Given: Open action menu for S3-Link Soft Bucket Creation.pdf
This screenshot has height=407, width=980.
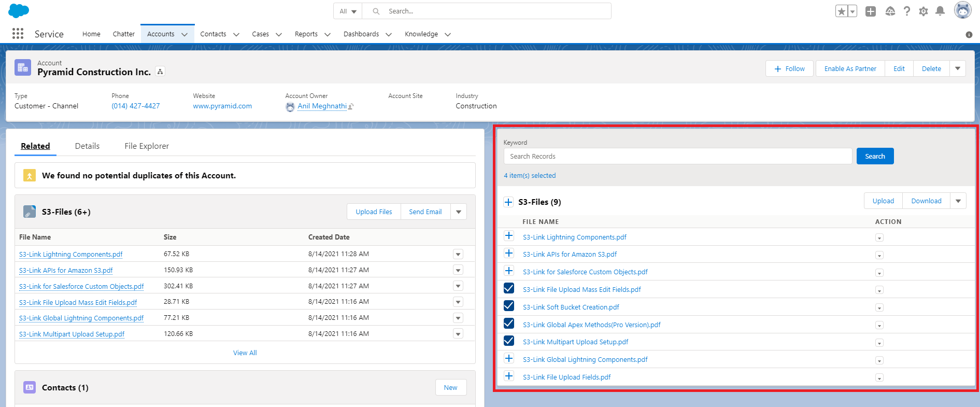Looking at the screenshot, I should (879, 307).
